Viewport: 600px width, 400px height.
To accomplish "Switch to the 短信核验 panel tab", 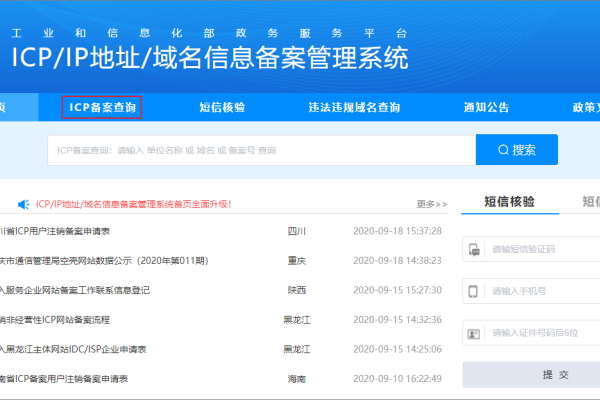I will (x=510, y=201).
